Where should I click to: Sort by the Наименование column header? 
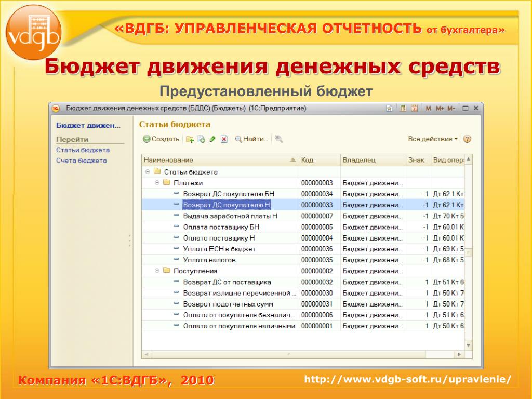click(220, 160)
